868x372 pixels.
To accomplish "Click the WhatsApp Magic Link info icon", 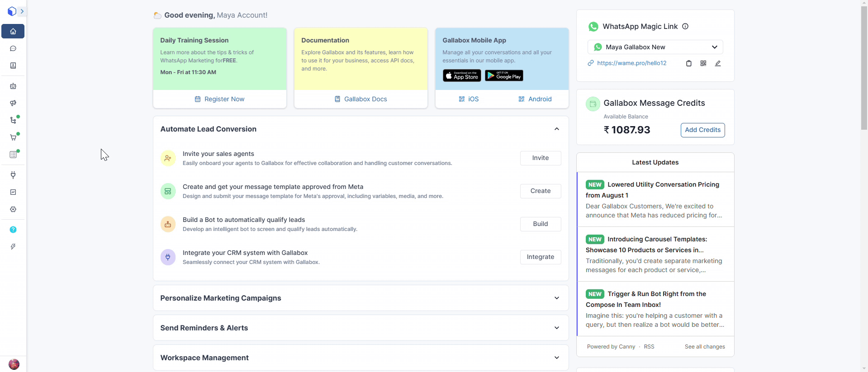I will click(x=685, y=26).
